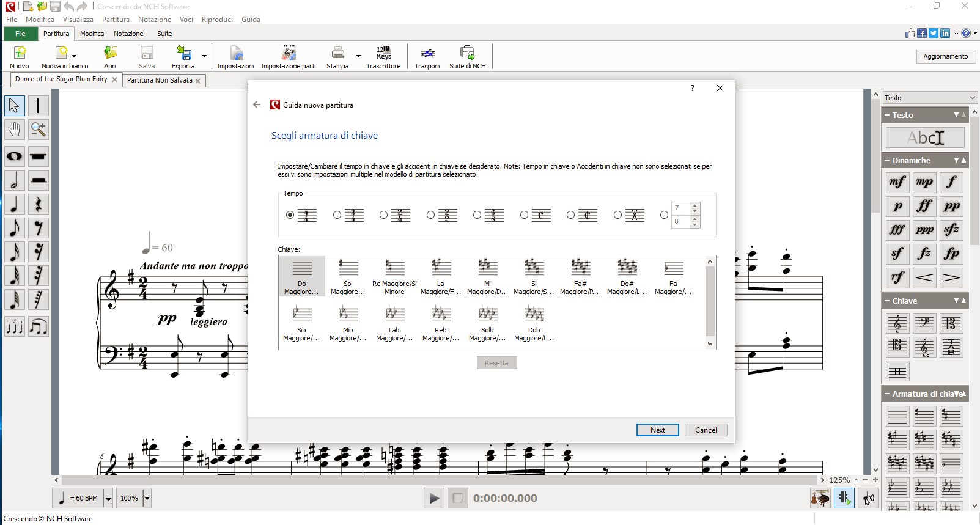Select 3/4 time signature radio button
The width and height of the screenshot is (980, 525).
click(x=337, y=215)
